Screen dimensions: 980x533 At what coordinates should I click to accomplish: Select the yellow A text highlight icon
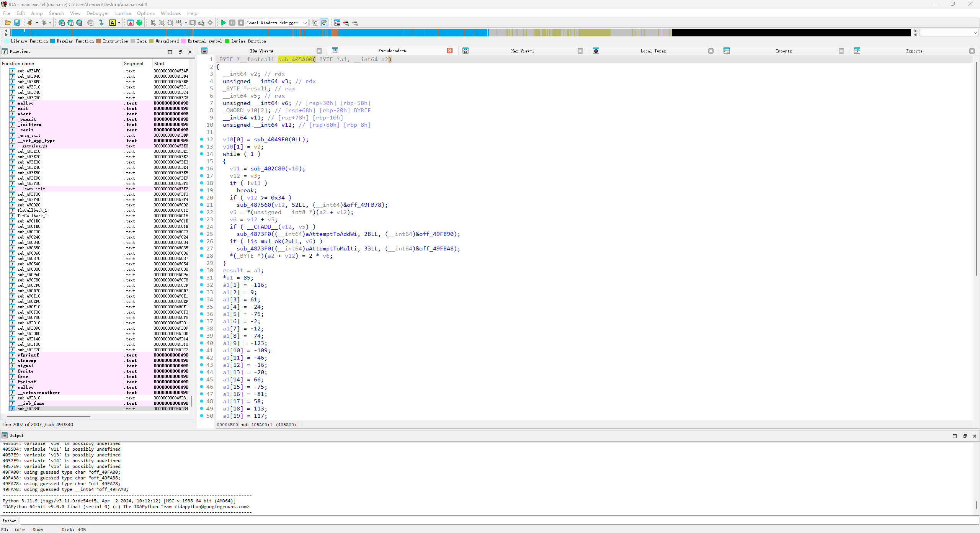112,23
